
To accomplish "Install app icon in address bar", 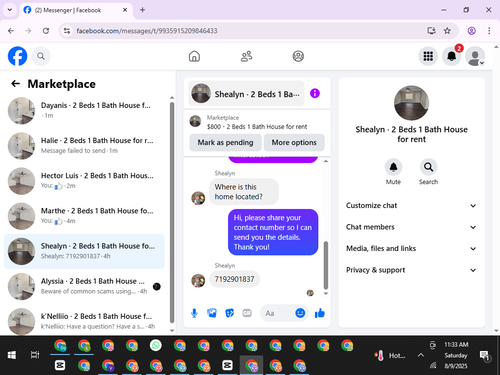I will click(432, 31).
